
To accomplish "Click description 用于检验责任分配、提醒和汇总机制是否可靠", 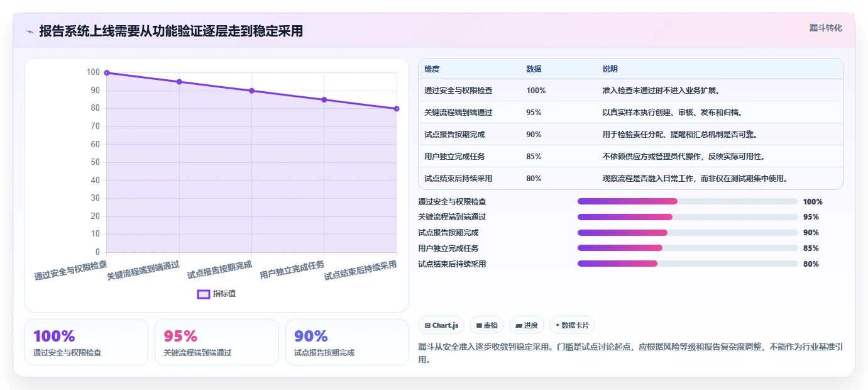I will pyautogui.click(x=679, y=135).
